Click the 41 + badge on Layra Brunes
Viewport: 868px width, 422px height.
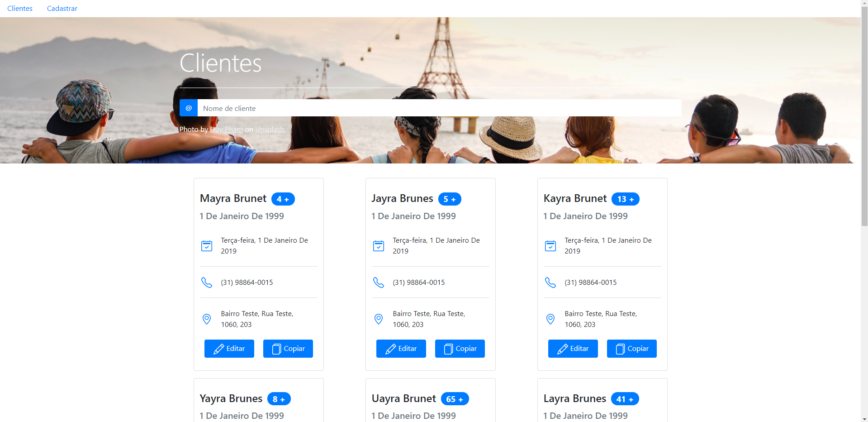pos(625,399)
